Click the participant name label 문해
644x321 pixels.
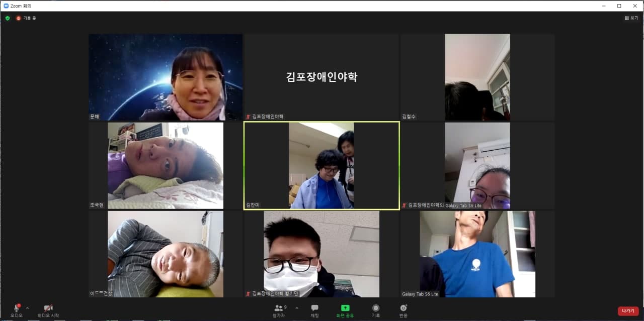[x=95, y=117]
